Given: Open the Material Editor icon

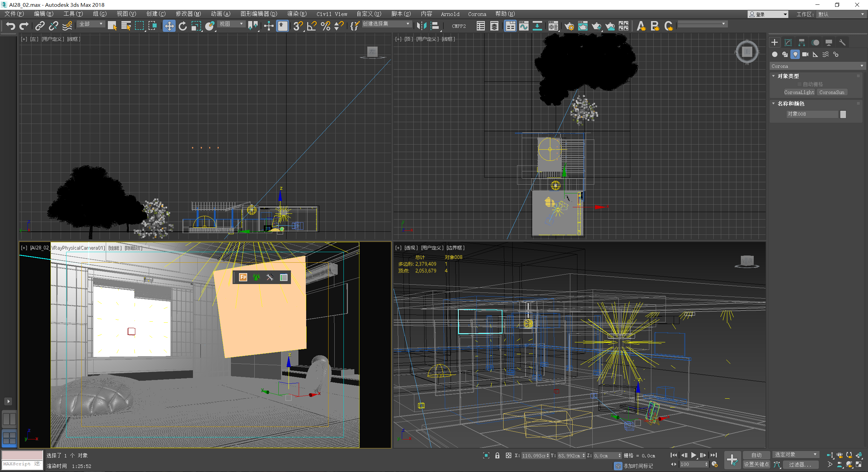Looking at the screenshot, I should pos(553,26).
